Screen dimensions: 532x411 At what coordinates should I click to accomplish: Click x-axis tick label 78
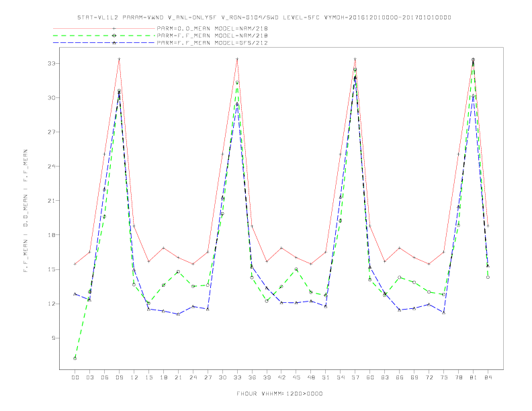pyautogui.click(x=458, y=377)
